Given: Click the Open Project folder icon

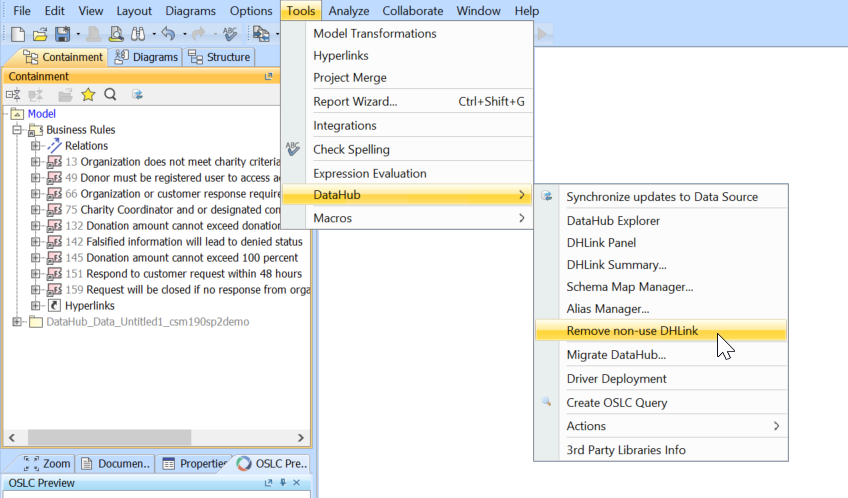Looking at the screenshot, I should point(40,33).
